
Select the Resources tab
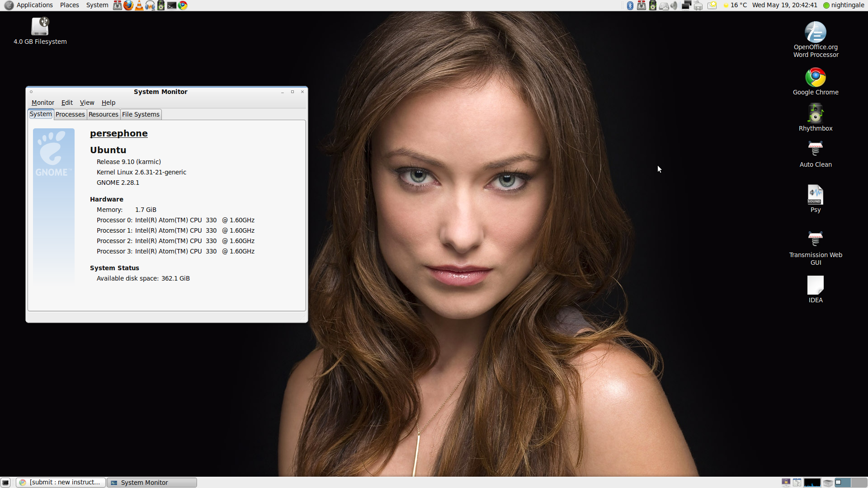(103, 114)
